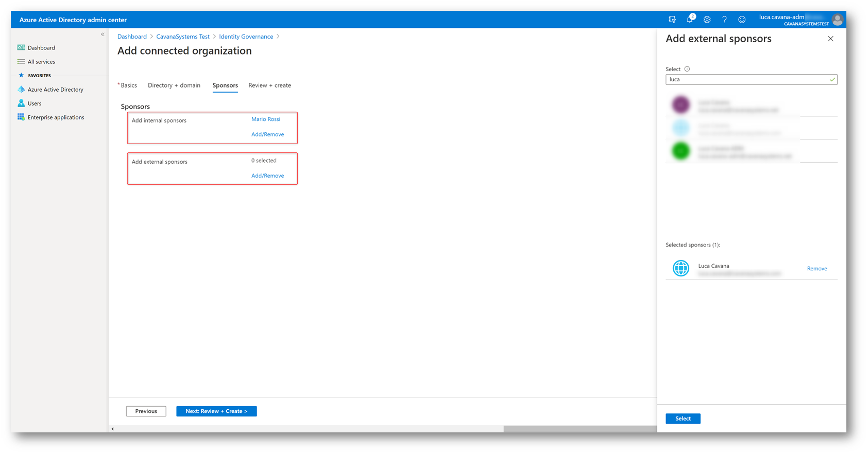This screenshot has height=454, width=868.
Task: Click the Add connected organization heading
Action: (x=184, y=51)
